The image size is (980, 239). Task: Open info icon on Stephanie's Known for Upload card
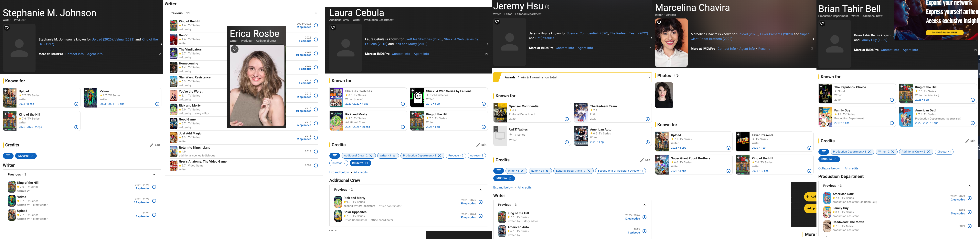coord(77,104)
